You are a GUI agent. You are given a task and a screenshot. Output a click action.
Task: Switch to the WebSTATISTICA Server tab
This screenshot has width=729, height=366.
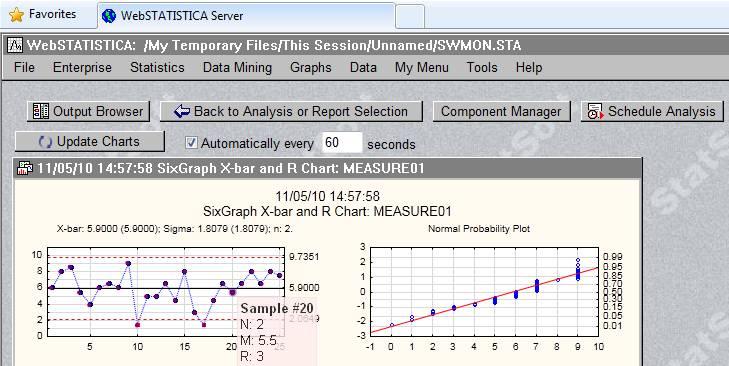click(246, 16)
